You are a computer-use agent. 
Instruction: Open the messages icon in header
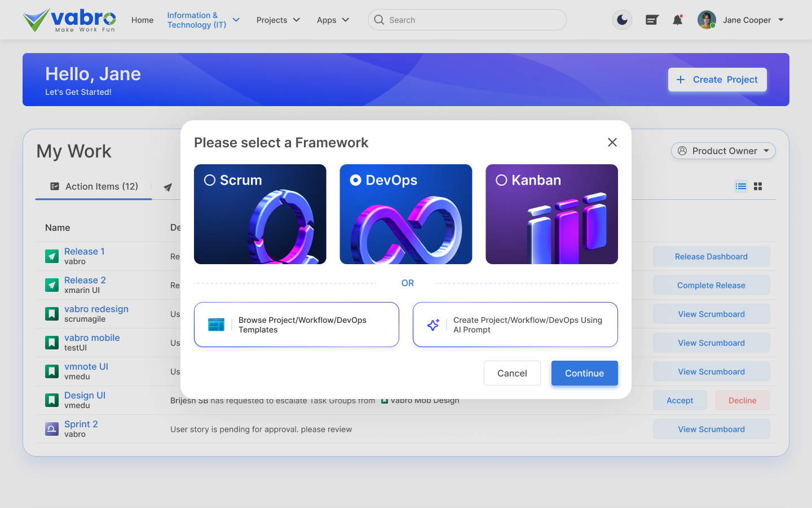(x=652, y=20)
